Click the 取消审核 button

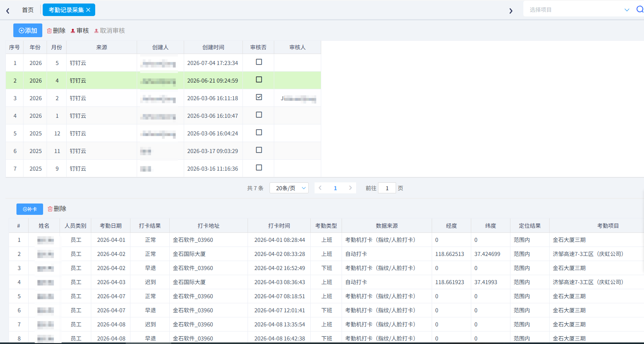tap(109, 31)
